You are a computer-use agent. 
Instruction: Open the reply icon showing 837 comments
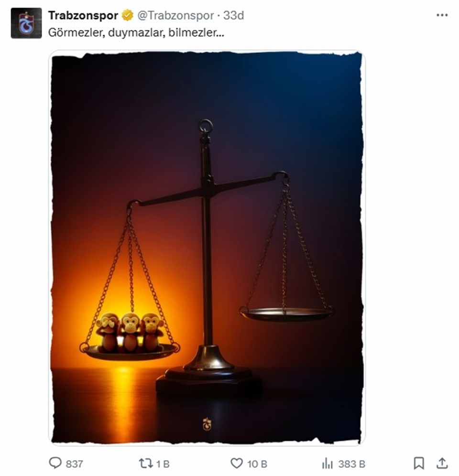(x=55, y=463)
